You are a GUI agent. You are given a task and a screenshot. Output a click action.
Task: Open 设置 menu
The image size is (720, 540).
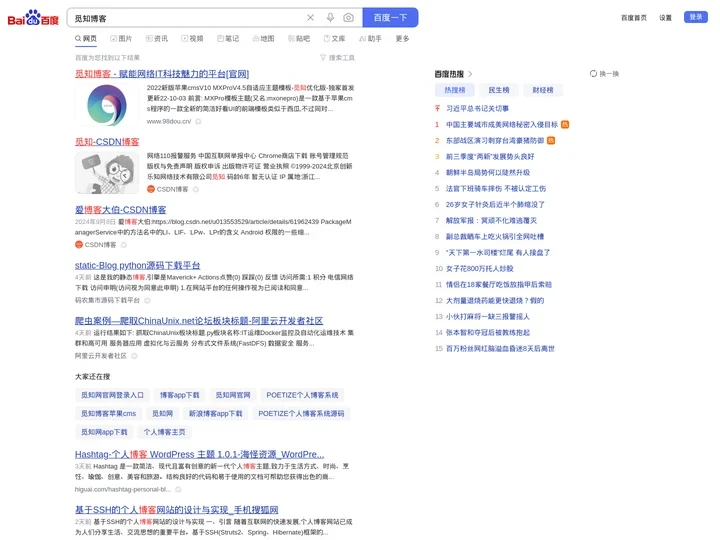point(665,18)
